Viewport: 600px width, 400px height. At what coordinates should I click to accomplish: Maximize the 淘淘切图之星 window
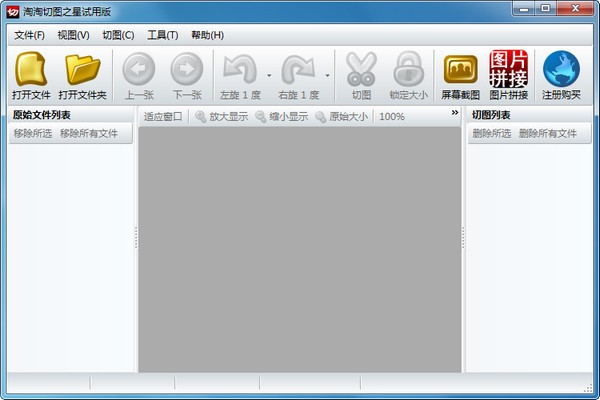546,9
